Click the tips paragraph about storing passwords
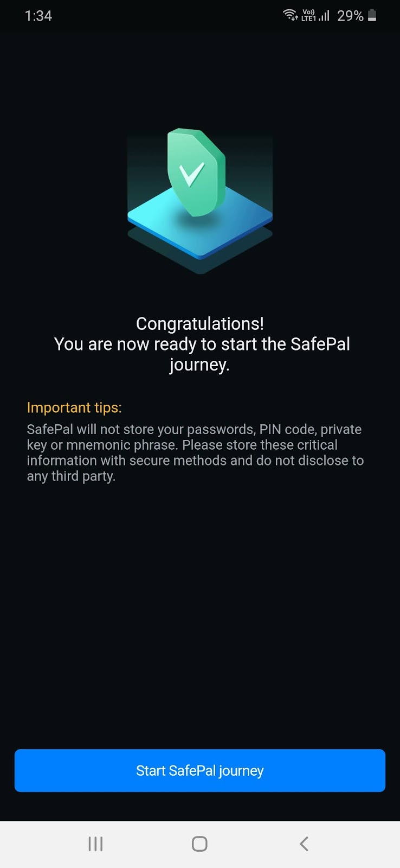The height and width of the screenshot is (868, 400). [x=195, y=452]
